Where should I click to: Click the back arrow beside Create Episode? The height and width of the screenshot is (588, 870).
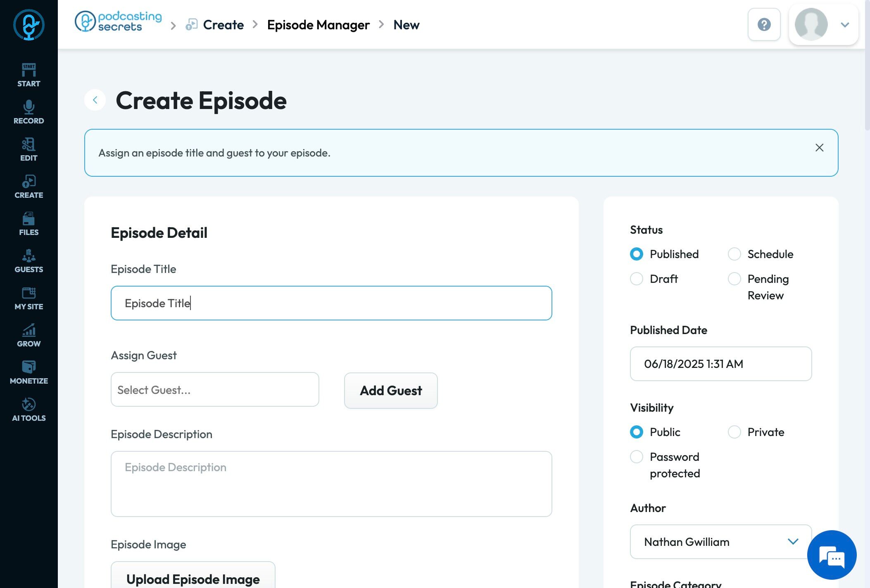click(95, 100)
